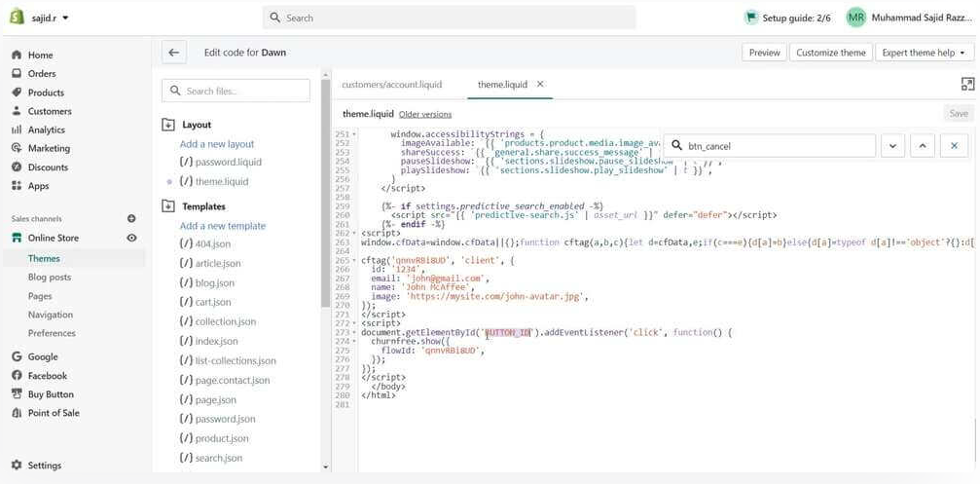Open Expert theme help dropdown
Viewport: 980px width, 484px height.
(x=924, y=53)
